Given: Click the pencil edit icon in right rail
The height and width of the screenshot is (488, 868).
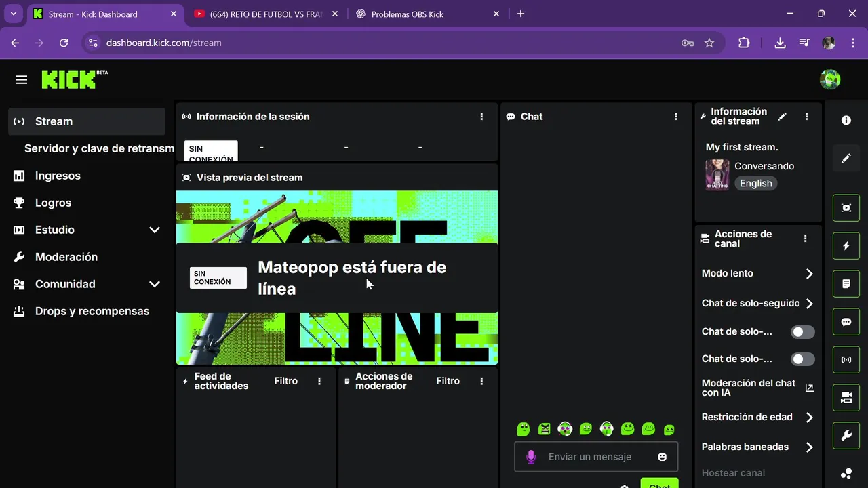Looking at the screenshot, I should coord(846,158).
